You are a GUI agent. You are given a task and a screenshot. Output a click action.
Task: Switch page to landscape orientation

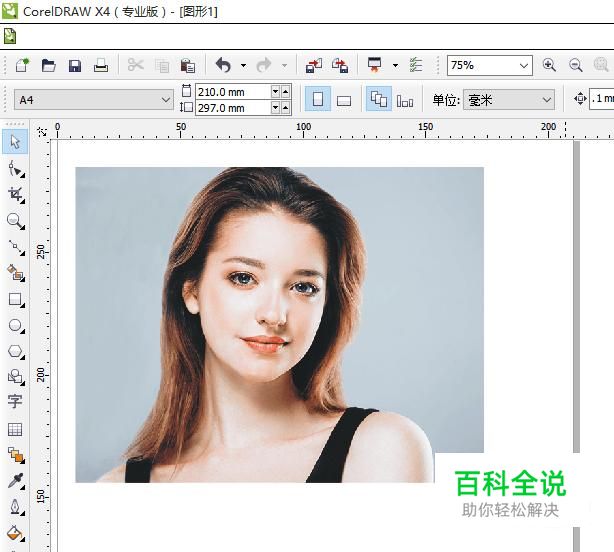click(x=344, y=100)
